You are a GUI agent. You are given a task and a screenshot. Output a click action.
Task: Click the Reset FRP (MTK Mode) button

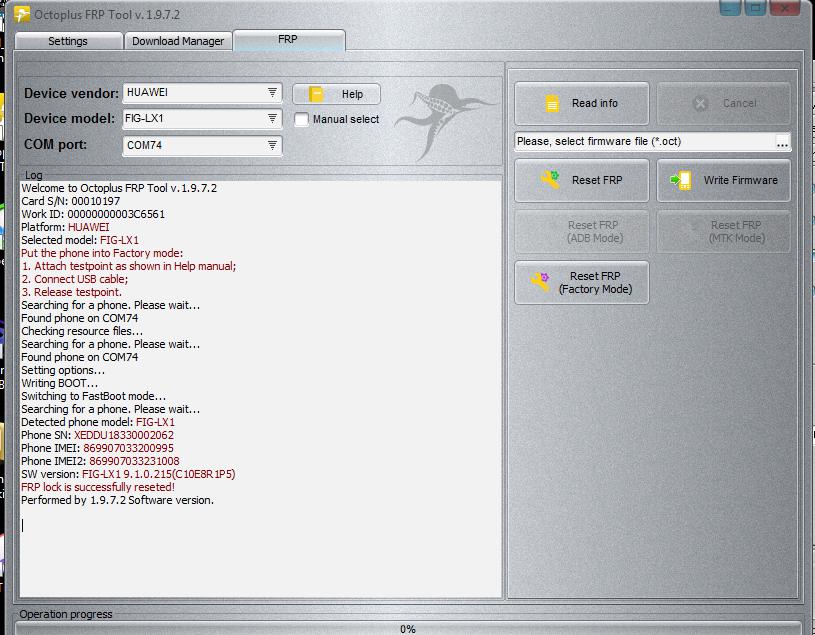tap(724, 232)
